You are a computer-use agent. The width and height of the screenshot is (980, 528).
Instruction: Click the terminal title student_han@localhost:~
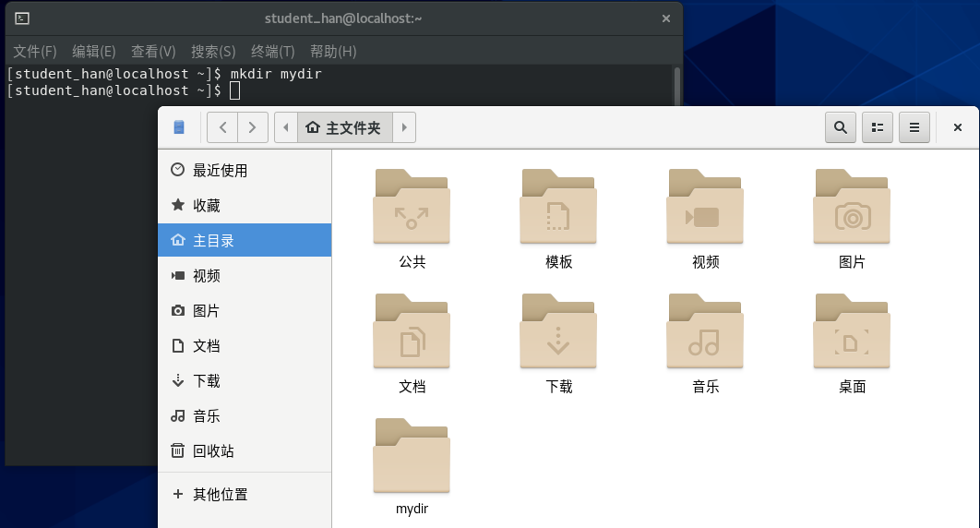[343, 18]
